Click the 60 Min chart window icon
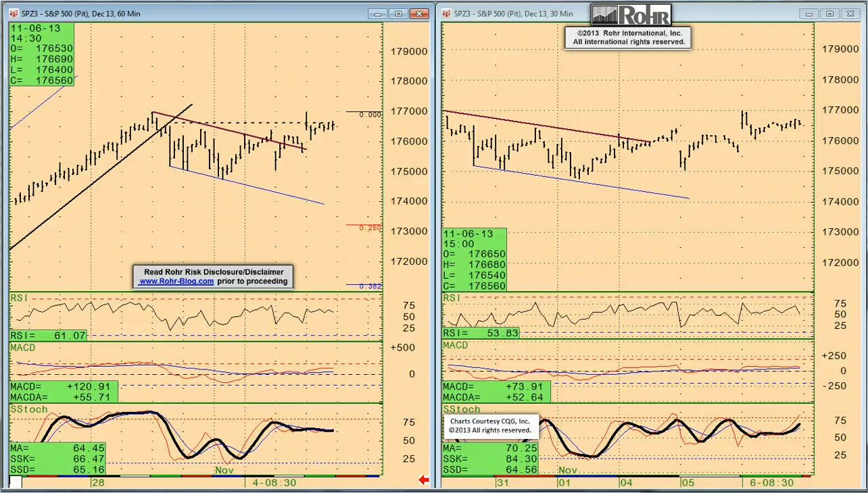Image resolution: width=868 pixels, height=493 pixels. click(14, 14)
